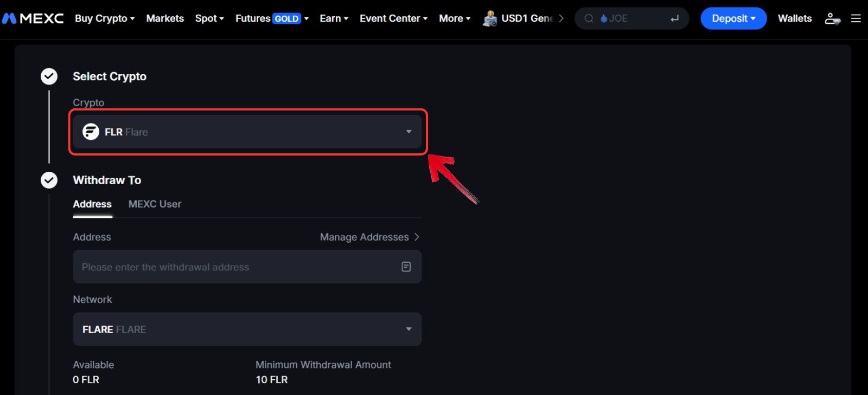Click the address book paste icon
The width and height of the screenshot is (868, 395).
coord(406,267)
